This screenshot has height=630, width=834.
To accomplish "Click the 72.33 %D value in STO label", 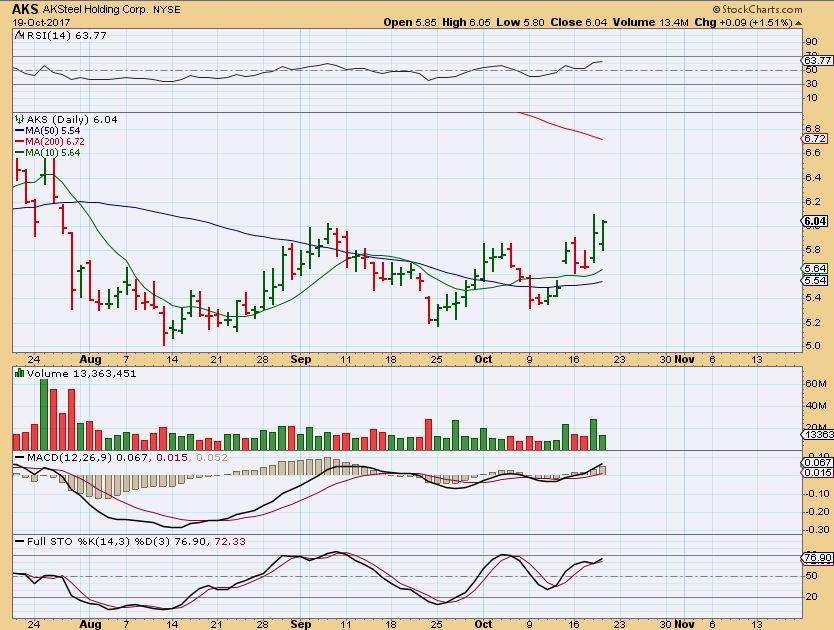I will [x=230, y=542].
